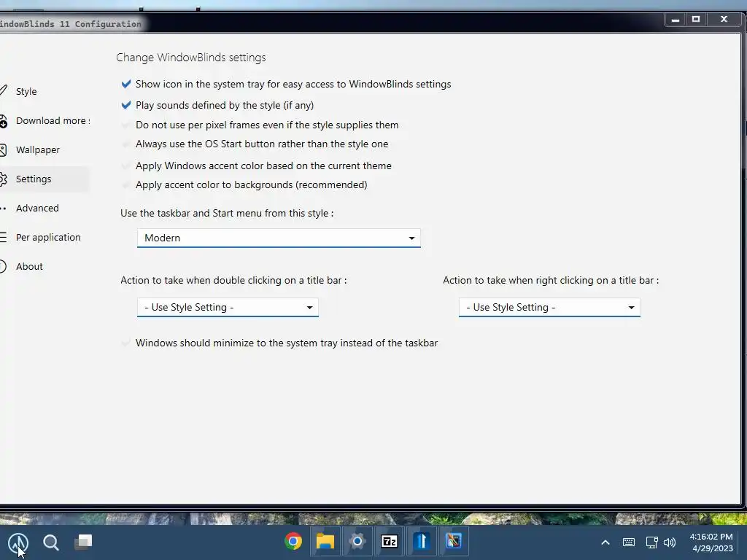
Task: Click the Wallpaper picture icon in sidebar
Action: [3, 150]
